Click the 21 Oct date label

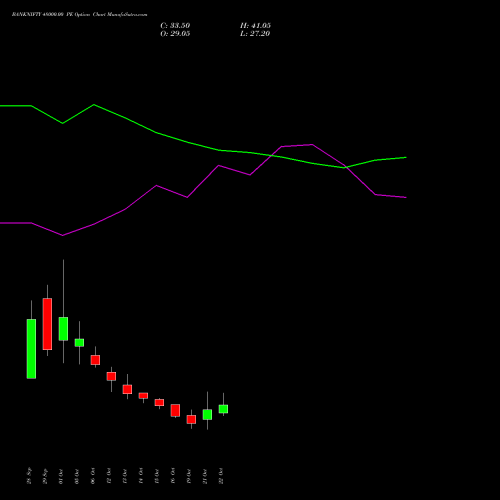coord(205,476)
